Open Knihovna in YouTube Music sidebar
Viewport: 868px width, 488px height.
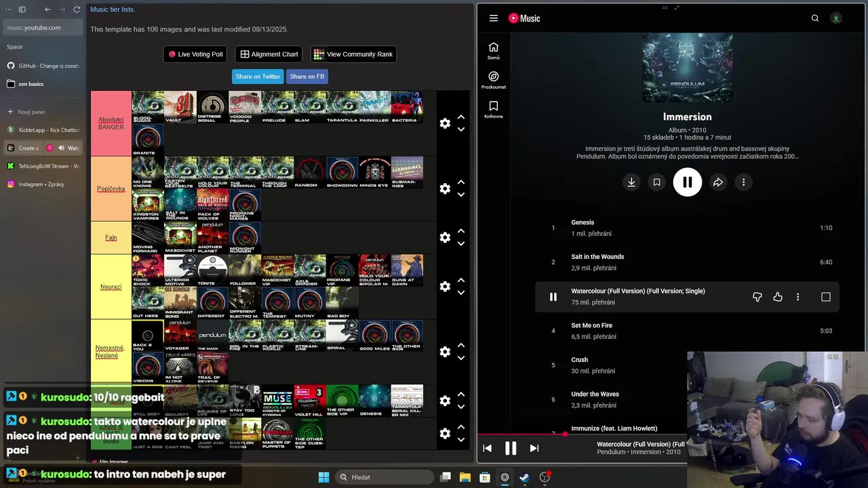click(x=494, y=109)
